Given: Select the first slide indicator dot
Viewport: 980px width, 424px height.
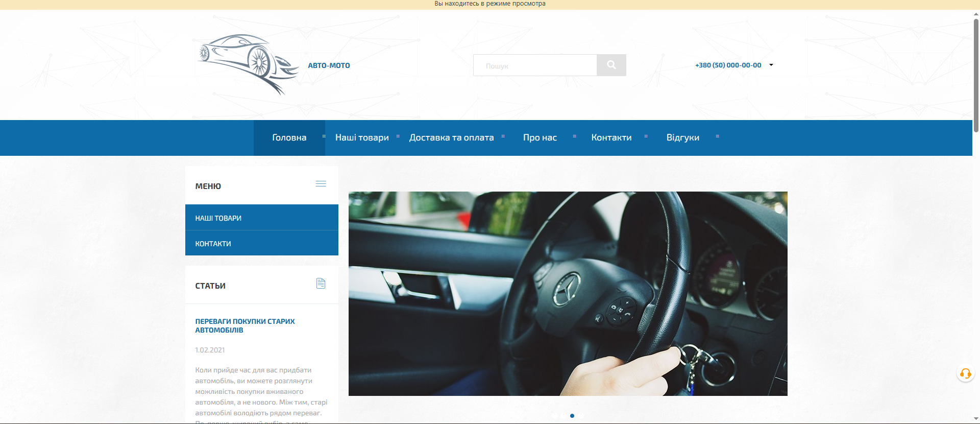Looking at the screenshot, I should tap(555, 416).
